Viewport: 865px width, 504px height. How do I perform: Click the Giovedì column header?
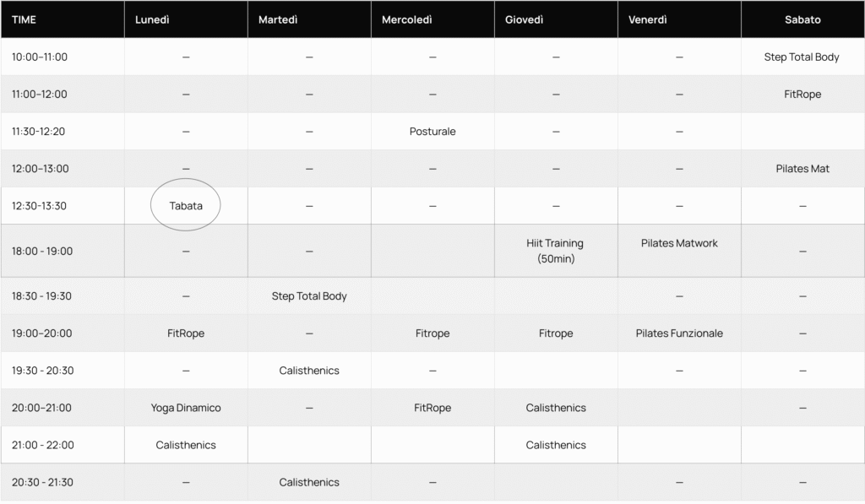(x=524, y=19)
